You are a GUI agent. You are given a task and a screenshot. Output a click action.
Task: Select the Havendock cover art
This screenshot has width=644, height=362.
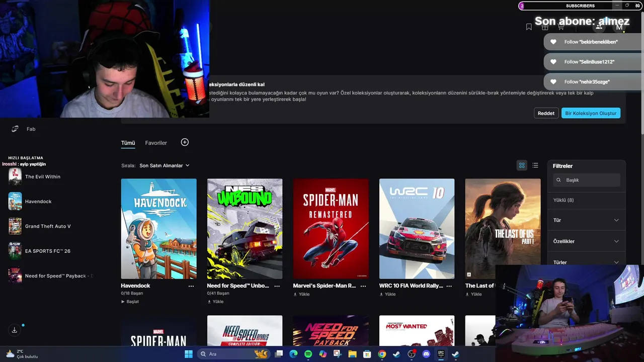tap(158, 229)
